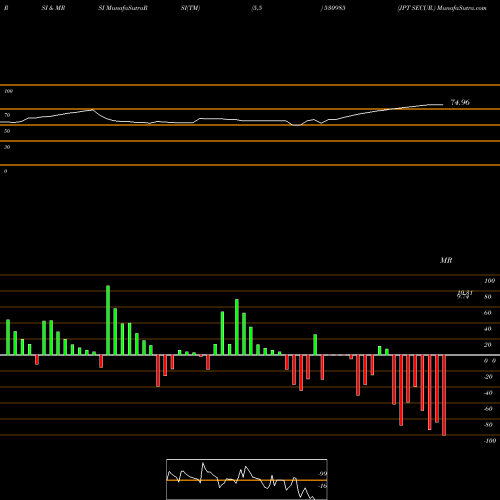Click the 50 level label on the RSI axis
The image size is (500, 500).
click(7, 131)
